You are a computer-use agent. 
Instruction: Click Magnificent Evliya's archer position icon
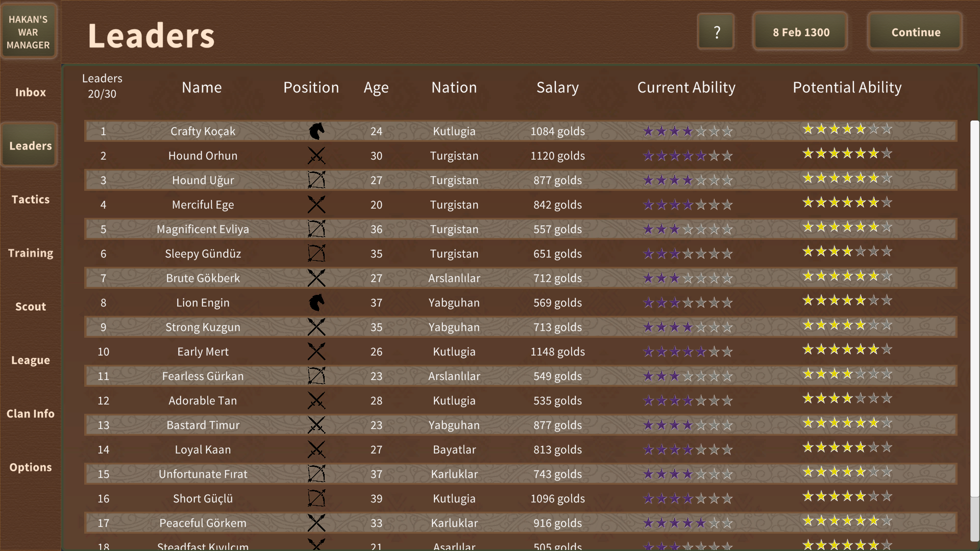(x=317, y=229)
